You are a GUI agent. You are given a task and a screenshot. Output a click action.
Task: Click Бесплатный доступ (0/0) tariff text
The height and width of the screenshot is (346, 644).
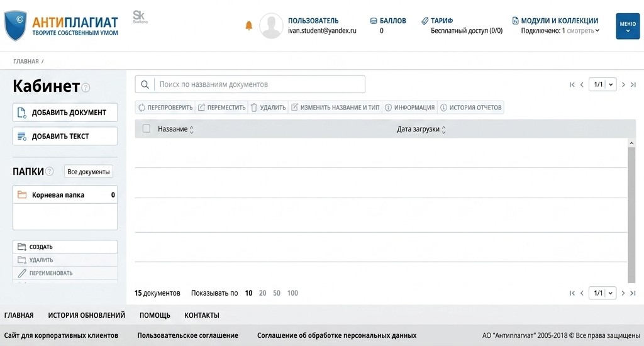[467, 31]
